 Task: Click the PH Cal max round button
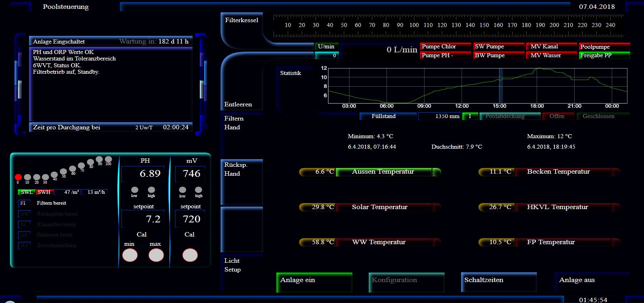click(x=156, y=255)
